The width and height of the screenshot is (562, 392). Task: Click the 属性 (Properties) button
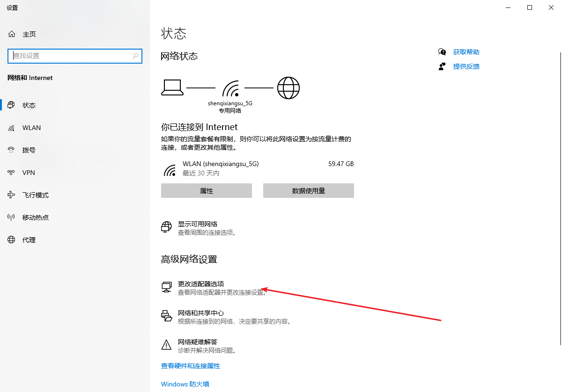click(x=207, y=191)
